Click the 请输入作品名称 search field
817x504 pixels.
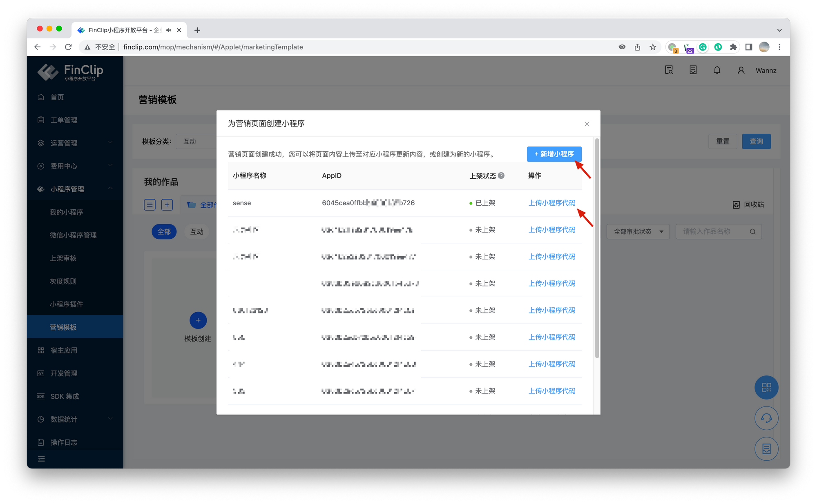point(713,231)
